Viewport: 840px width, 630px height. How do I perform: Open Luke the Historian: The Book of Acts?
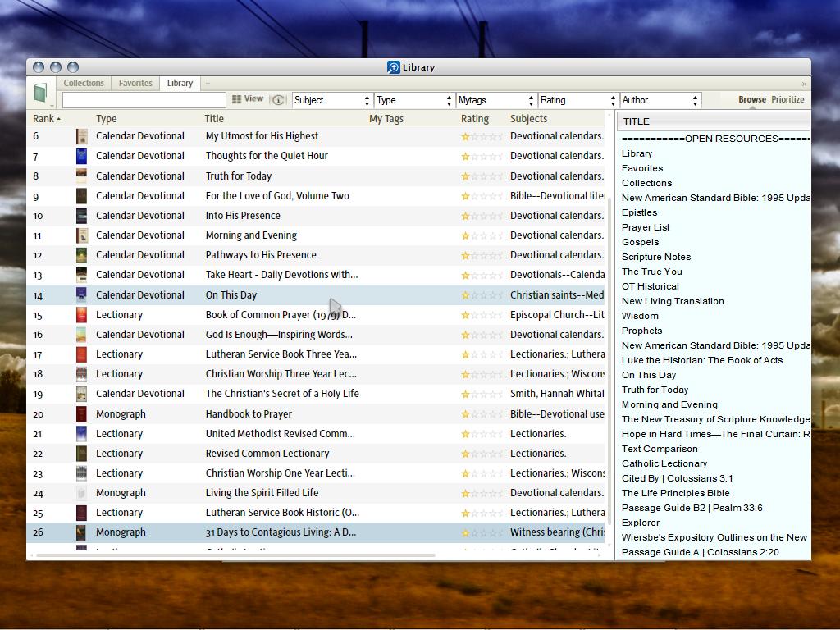pyautogui.click(x=702, y=361)
